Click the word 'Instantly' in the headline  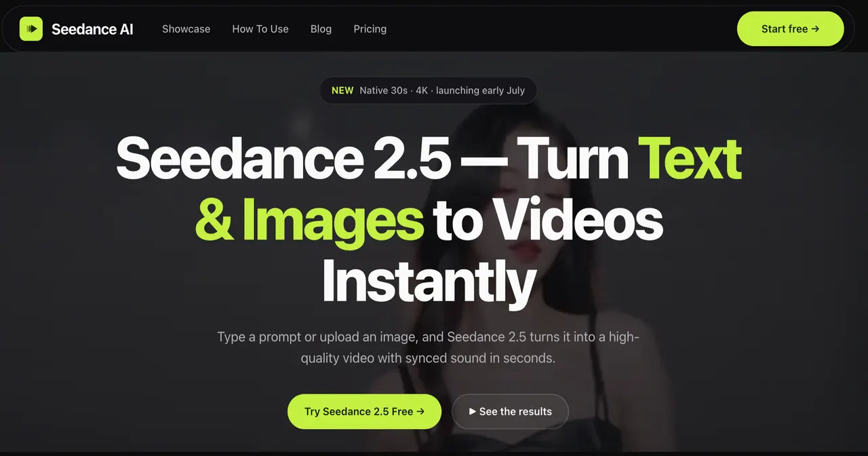[429, 282]
